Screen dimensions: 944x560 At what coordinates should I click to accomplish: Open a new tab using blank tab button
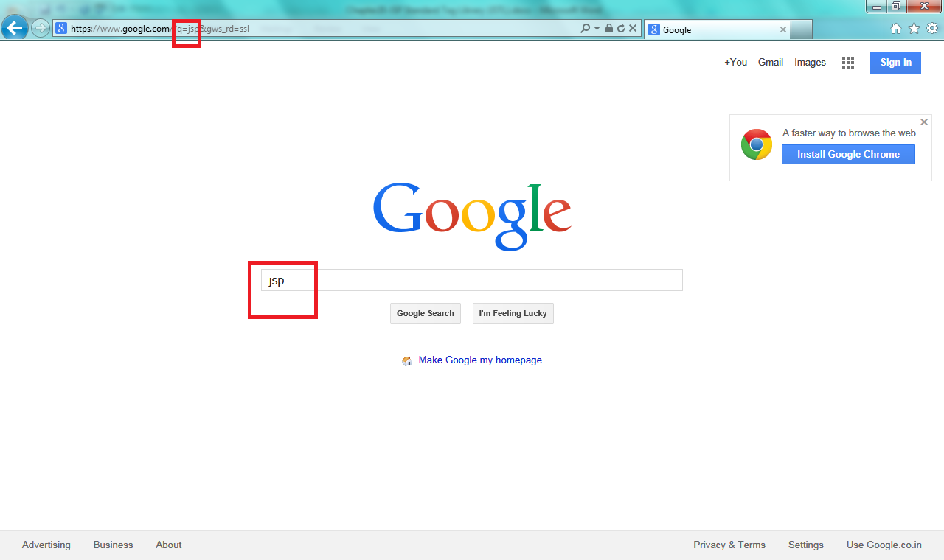pos(802,29)
